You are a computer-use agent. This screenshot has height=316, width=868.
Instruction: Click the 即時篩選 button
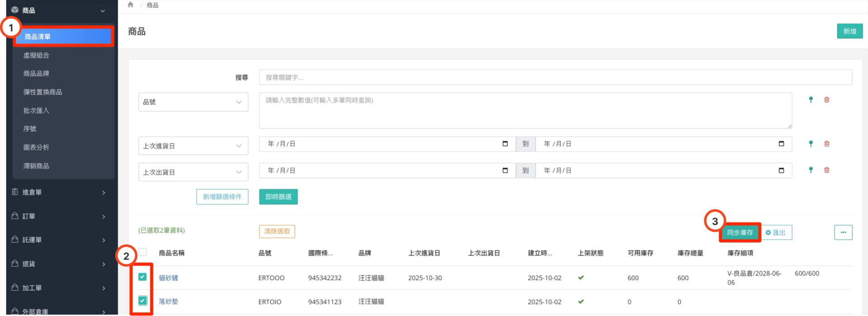(278, 197)
